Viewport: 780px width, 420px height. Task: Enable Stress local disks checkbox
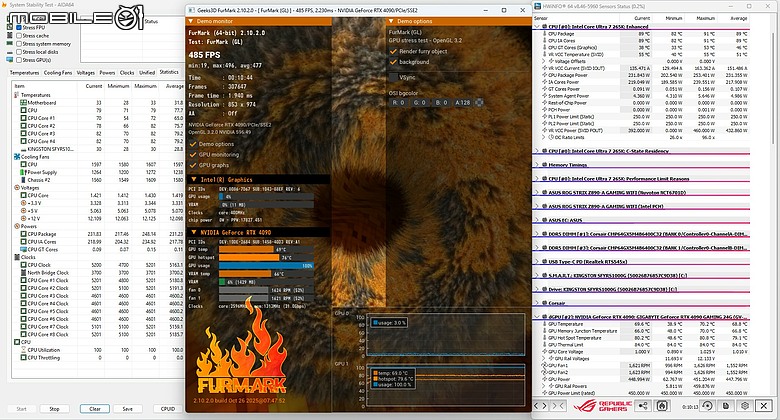coord(19,52)
